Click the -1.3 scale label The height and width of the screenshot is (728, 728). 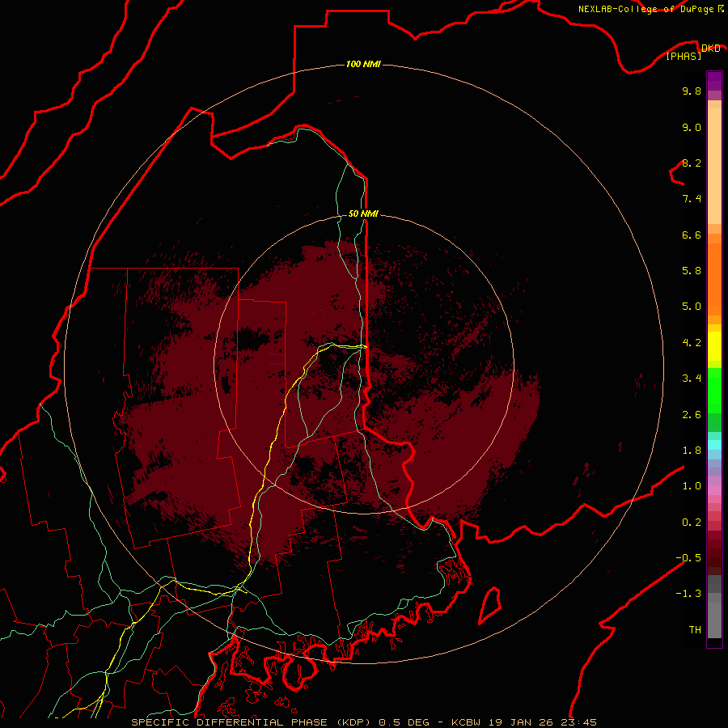(x=688, y=594)
